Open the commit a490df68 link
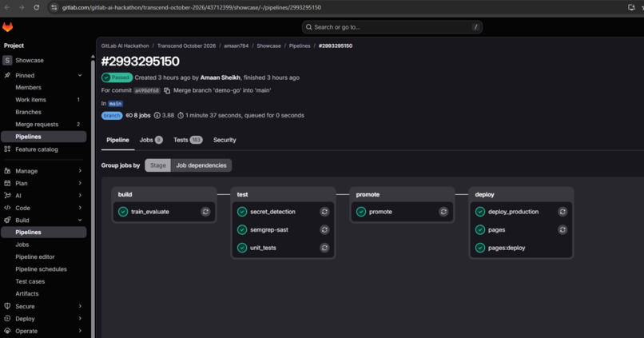 [x=147, y=90]
